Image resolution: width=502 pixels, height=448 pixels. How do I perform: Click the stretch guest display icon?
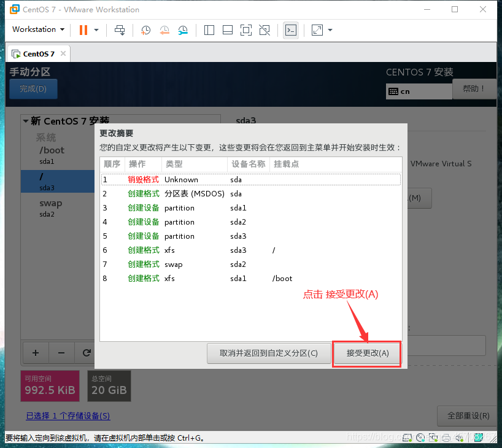click(317, 30)
